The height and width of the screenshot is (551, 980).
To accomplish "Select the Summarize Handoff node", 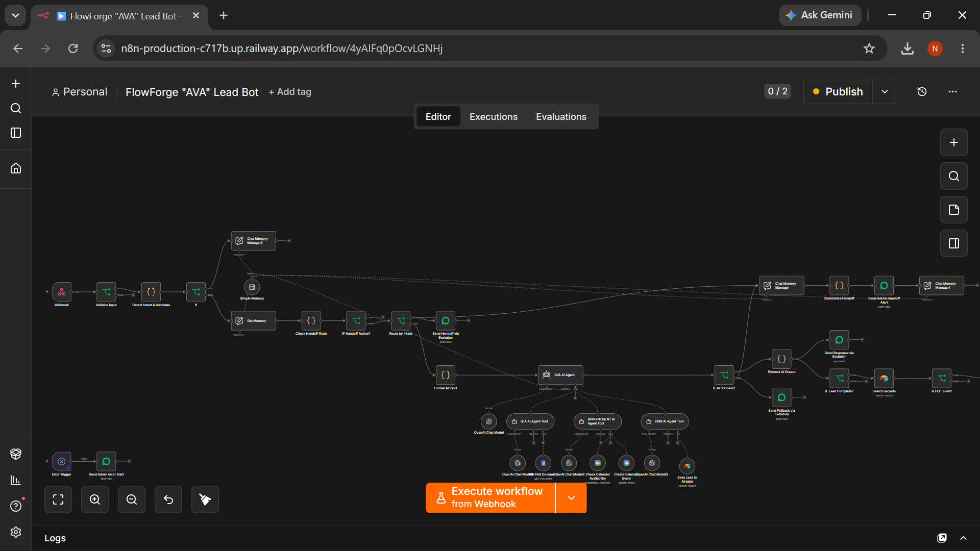I will pyautogui.click(x=839, y=286).
